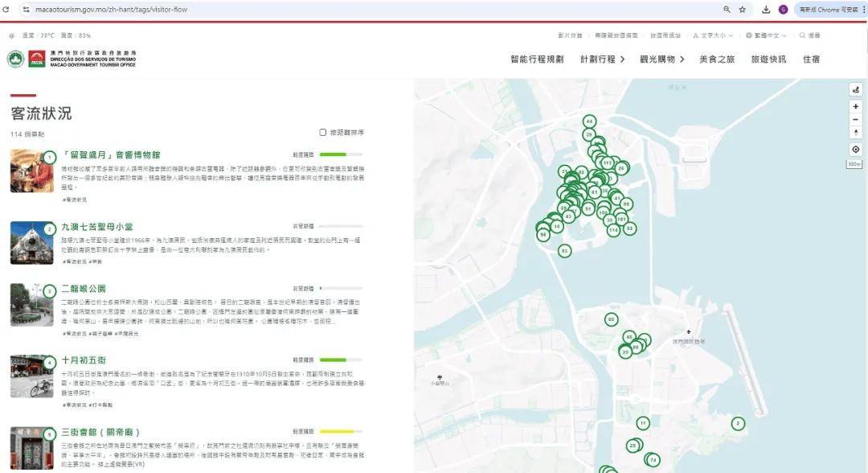Select map marker numbered 2 near bottom right
The width and height of the screenshot is (868, 473).
click(x=738, y=422)
